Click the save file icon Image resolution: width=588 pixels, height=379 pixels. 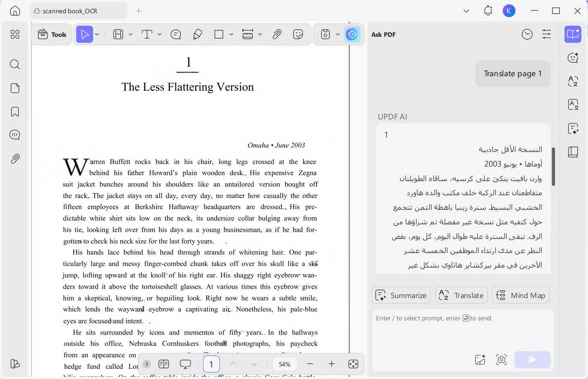(x=325, y=34)
